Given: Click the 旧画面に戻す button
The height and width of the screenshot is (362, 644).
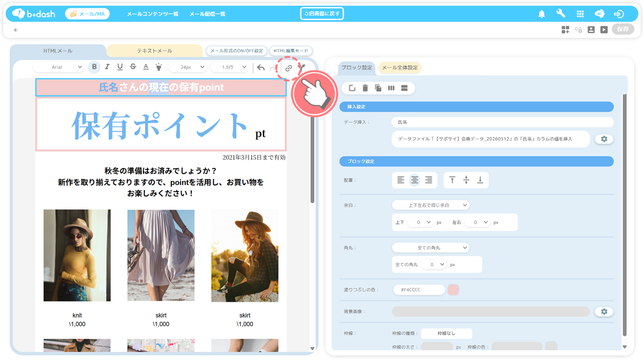Looking at the screenshot, I should 322,14.
